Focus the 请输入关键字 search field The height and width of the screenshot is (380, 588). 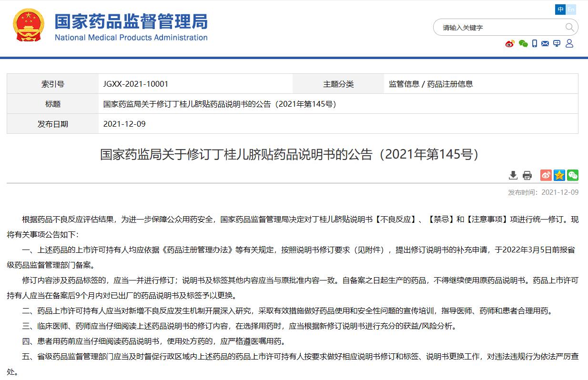point(500,28)
